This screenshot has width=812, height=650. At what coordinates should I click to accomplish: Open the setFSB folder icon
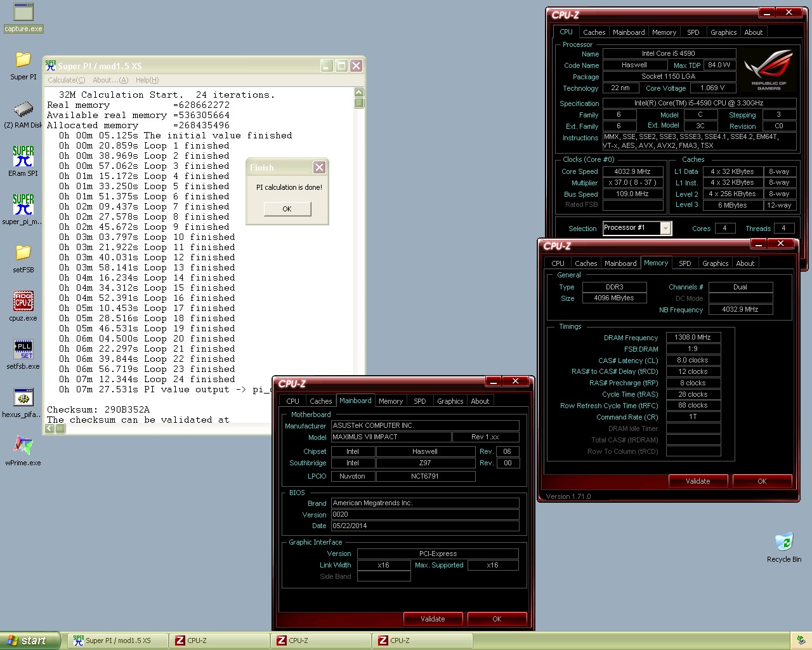(x=23, y=259)
